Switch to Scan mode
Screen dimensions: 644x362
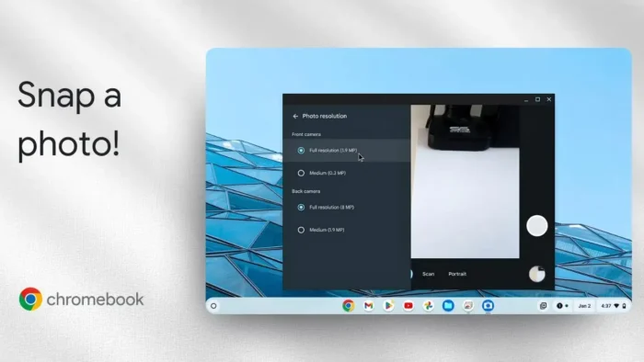(429, 274)
